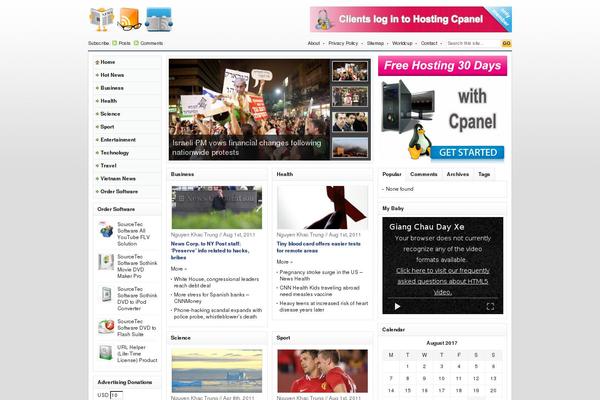The width and height of the screenshot is (600, 400).
Task: Click HTML5 video frequently asked questions link
Action: pyautogui.click(x=443, y=281)
